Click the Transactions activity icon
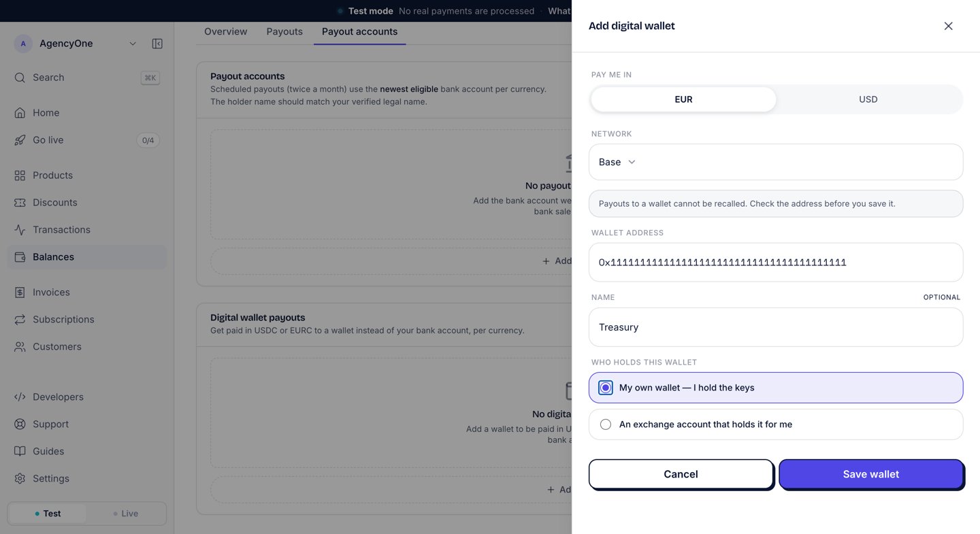 tap(20, 230)
